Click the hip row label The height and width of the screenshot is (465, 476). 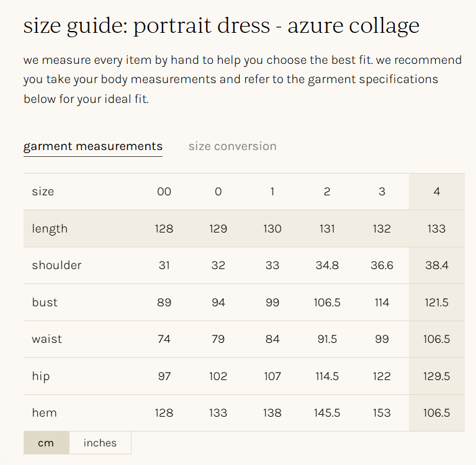coord(41,376)
